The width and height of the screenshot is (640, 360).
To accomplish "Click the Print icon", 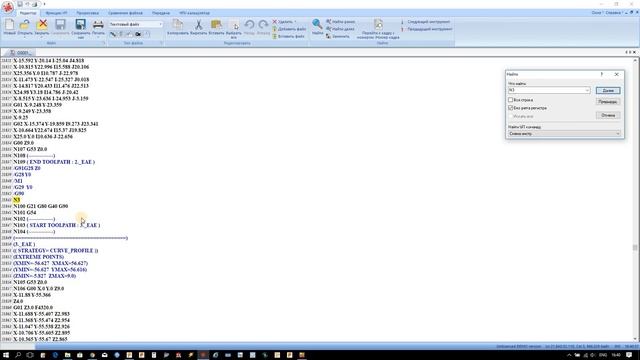I will coord(98,25).
